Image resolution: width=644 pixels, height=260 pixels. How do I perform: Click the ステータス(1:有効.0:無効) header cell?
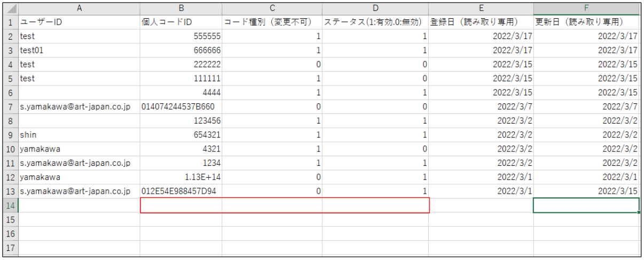tap(376, 22)
